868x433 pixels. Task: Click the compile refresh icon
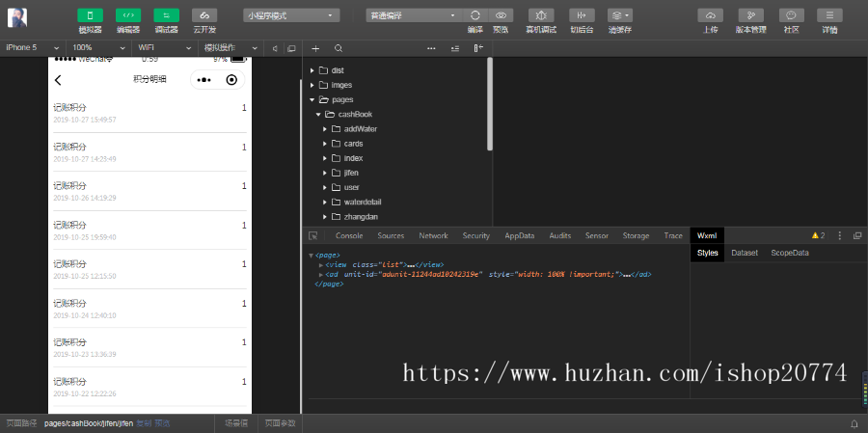point(475,15)
